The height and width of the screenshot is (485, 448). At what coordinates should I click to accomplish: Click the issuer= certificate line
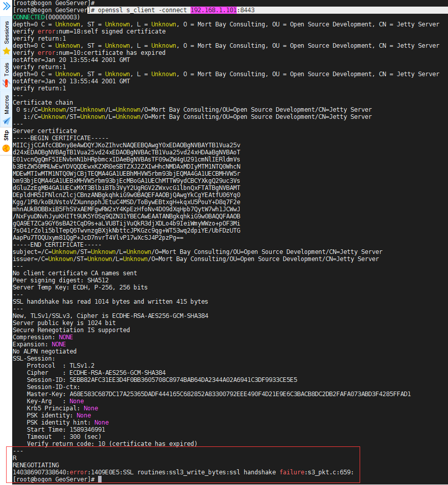(x=196, y=259)
